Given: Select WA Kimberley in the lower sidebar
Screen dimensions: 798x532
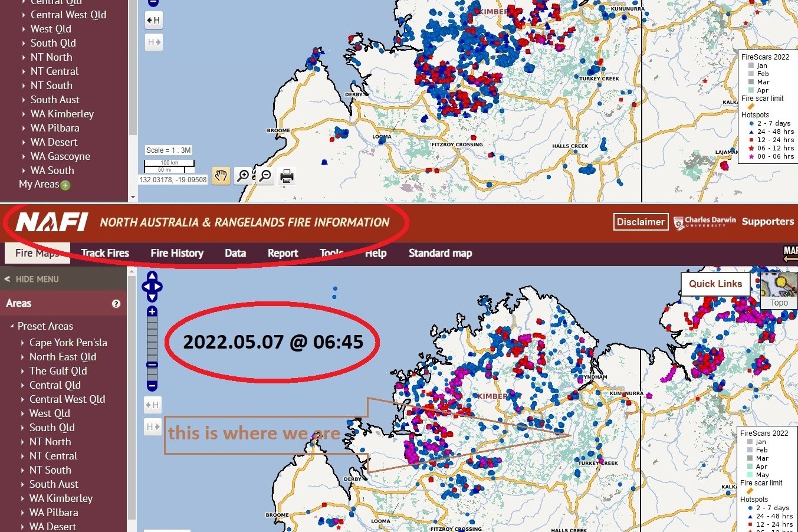Looking at the screenshot, I should click(x=61, y=498).
